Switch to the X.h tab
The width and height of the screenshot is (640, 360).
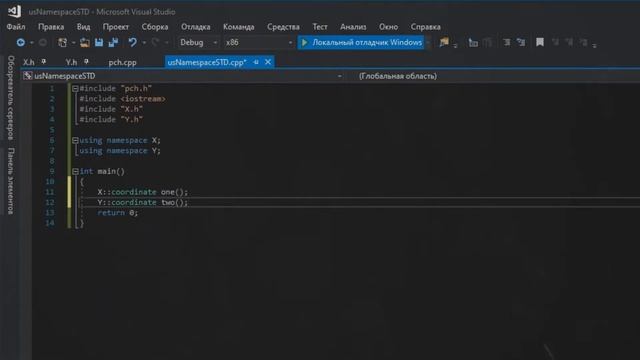pos(29,62)
